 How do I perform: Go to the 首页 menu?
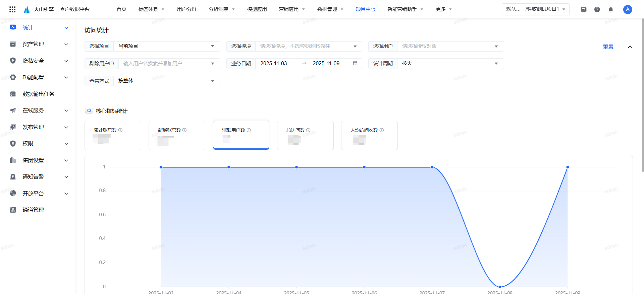(x=121, y=9)
